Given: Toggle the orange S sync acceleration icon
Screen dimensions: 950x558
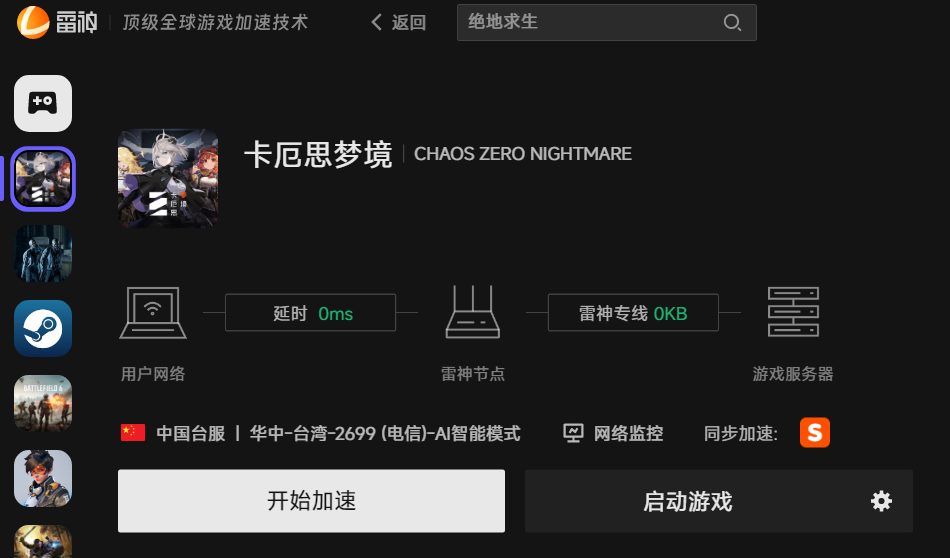Looking at the screenshot, I should pyautogui.click(x=815, y=433).
